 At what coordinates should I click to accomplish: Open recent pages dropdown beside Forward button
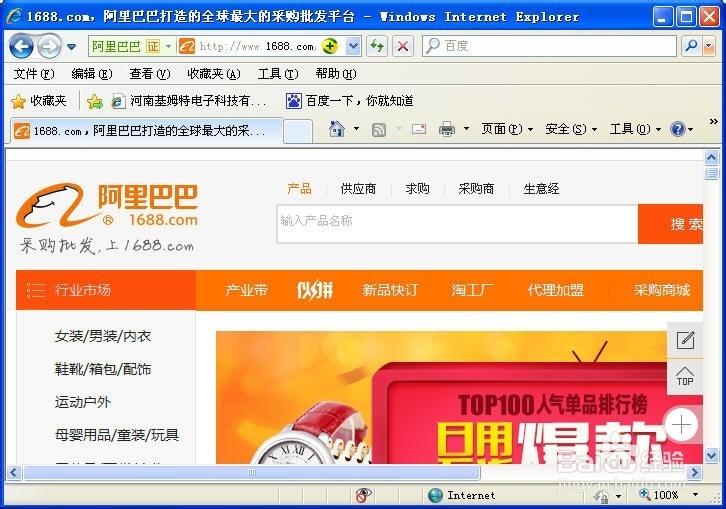pos(72,47)
